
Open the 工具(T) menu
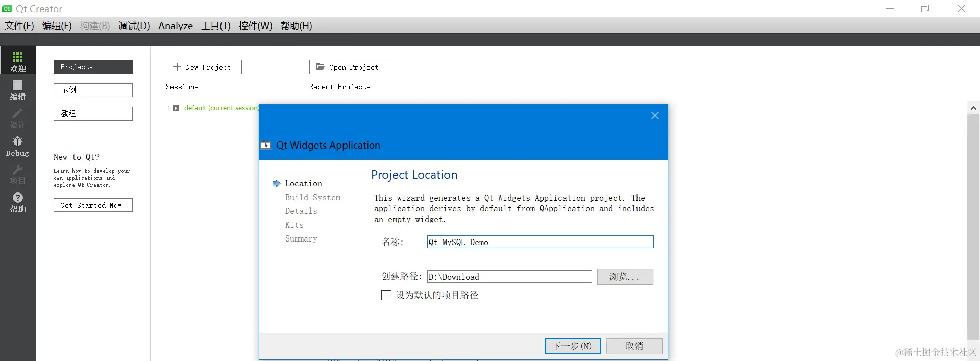(215, 26)
